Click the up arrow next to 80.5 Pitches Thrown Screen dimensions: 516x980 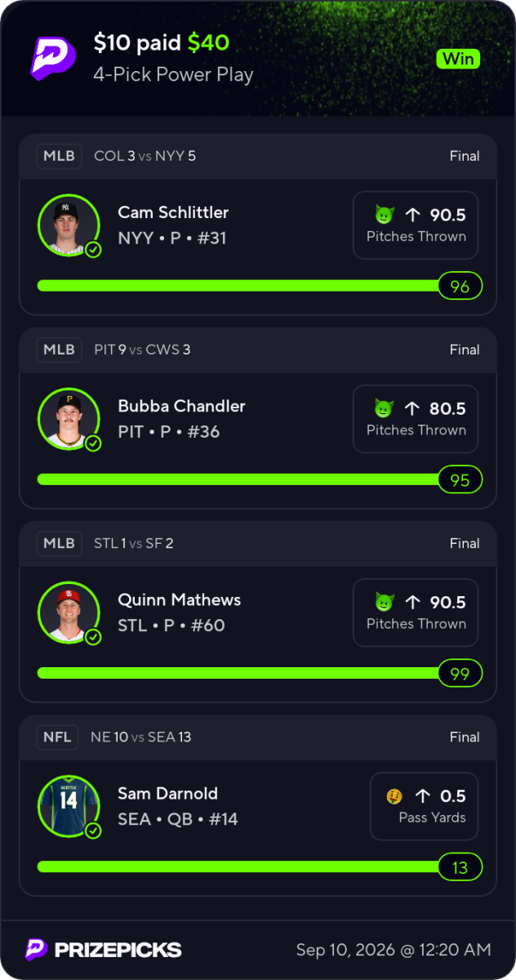412,408
